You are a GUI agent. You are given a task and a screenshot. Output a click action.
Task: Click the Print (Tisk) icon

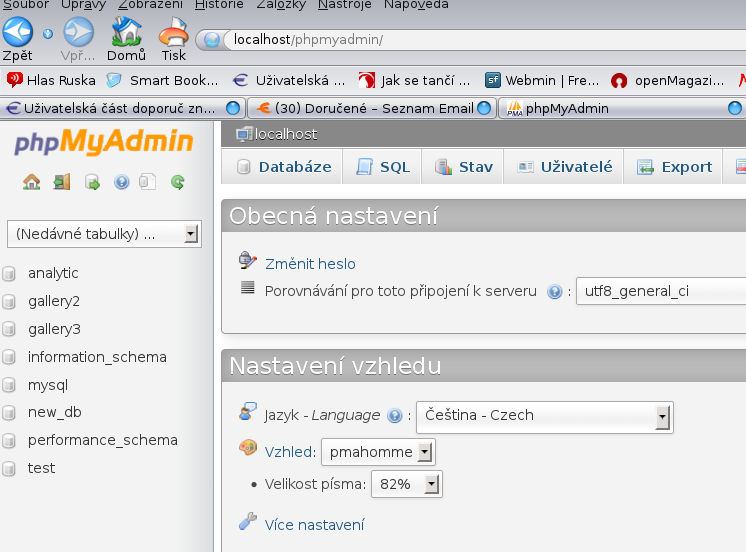coord(174,32)
